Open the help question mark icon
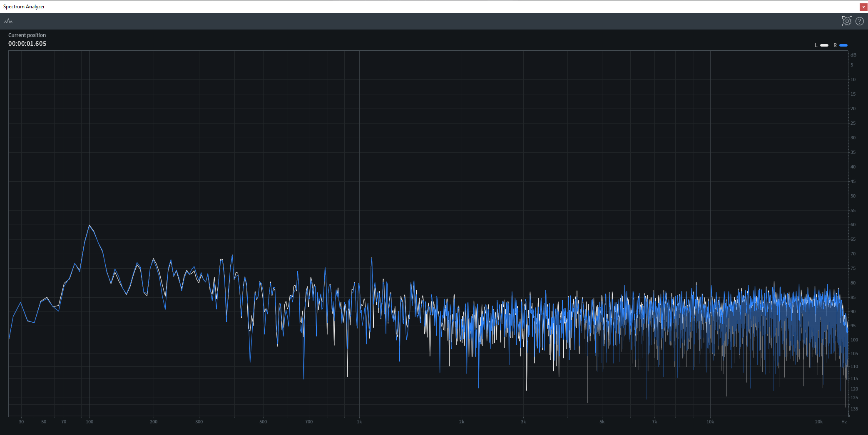 tap(859, 21)
